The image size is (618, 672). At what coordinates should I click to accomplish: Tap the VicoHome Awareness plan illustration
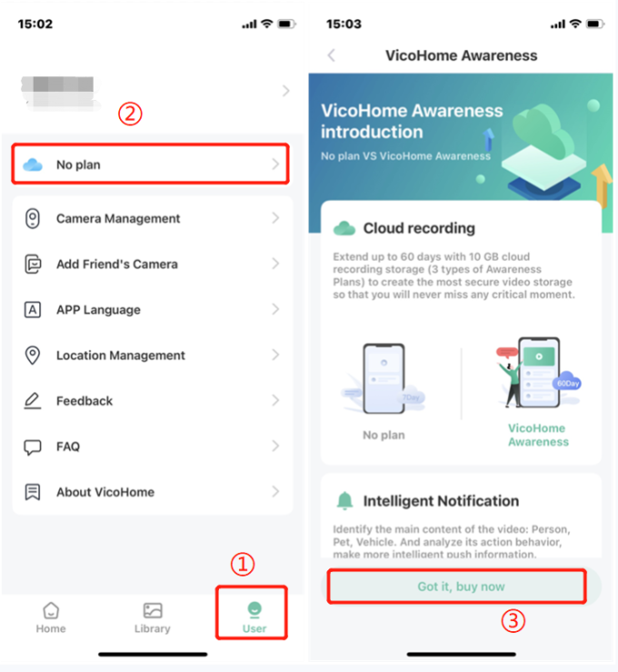[x=539, y=372]
